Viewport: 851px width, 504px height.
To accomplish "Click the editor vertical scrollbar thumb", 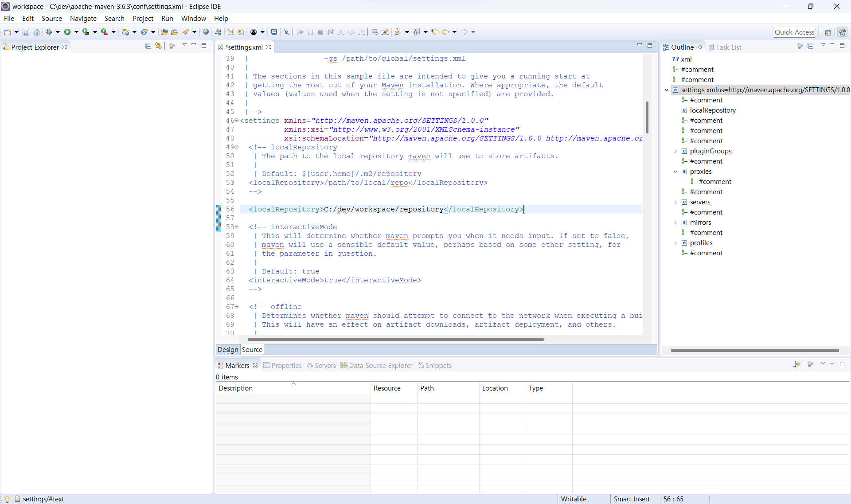I will coord(647,117).
